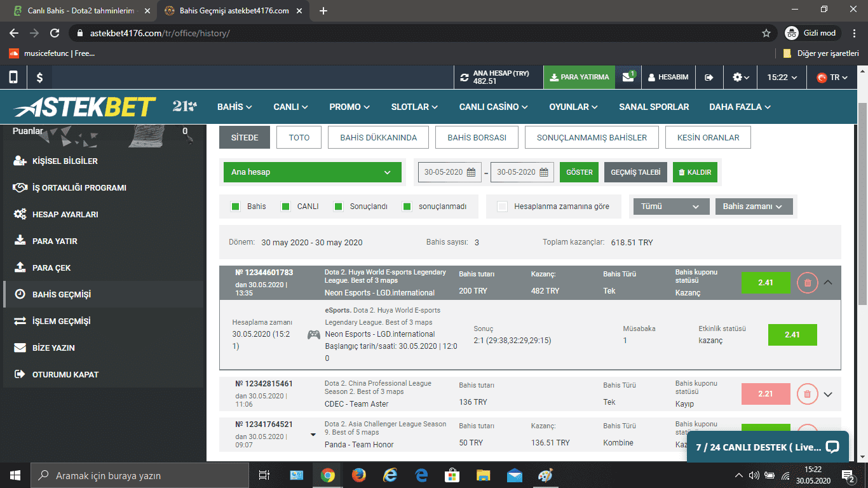The width and height of the screenshot is (868, 488).
Task: Reload the page in Chrome
Action: click(55, 33)
